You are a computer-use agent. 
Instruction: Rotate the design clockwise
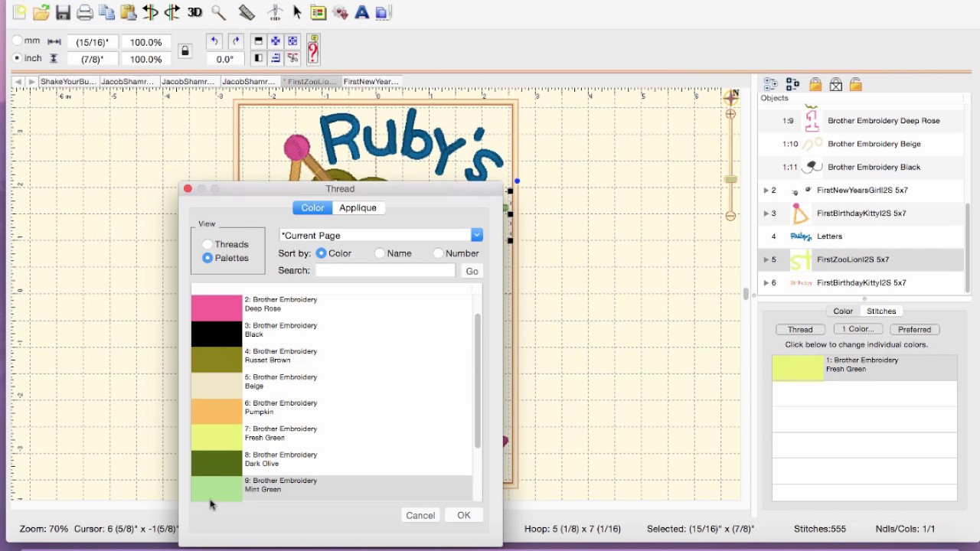tap(236, 41)
